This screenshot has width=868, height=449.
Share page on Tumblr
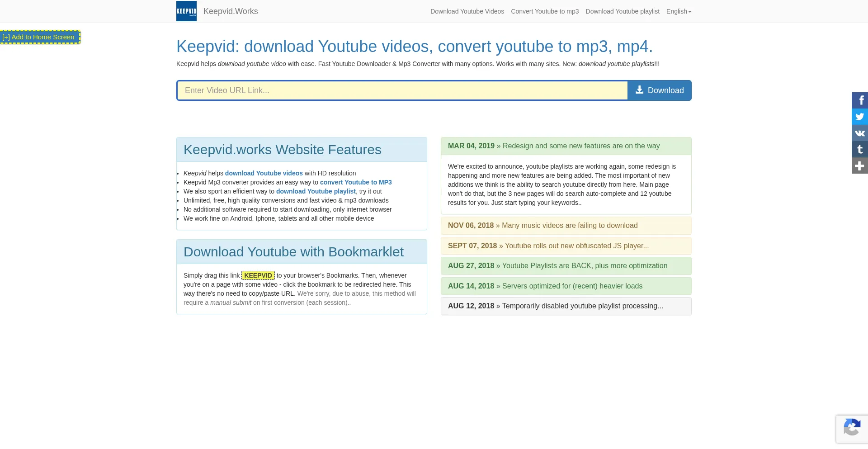[860, 149]
